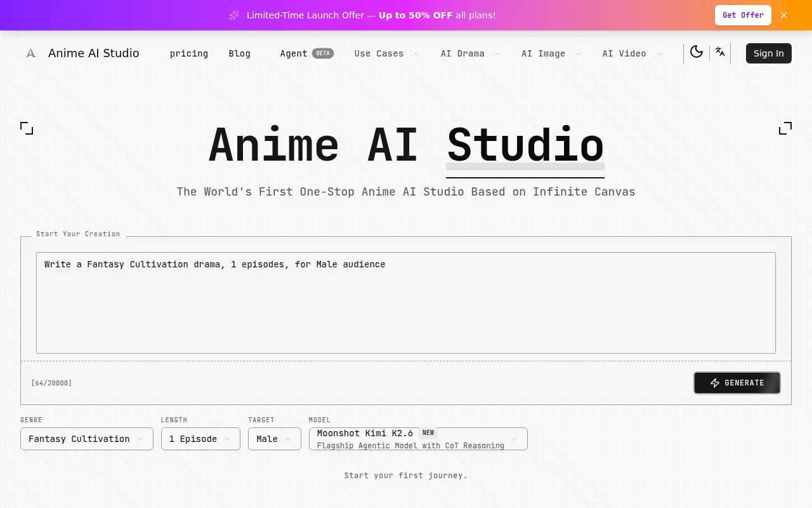
Task: Click into the creation prompt text area
Action: click(406, 303)
